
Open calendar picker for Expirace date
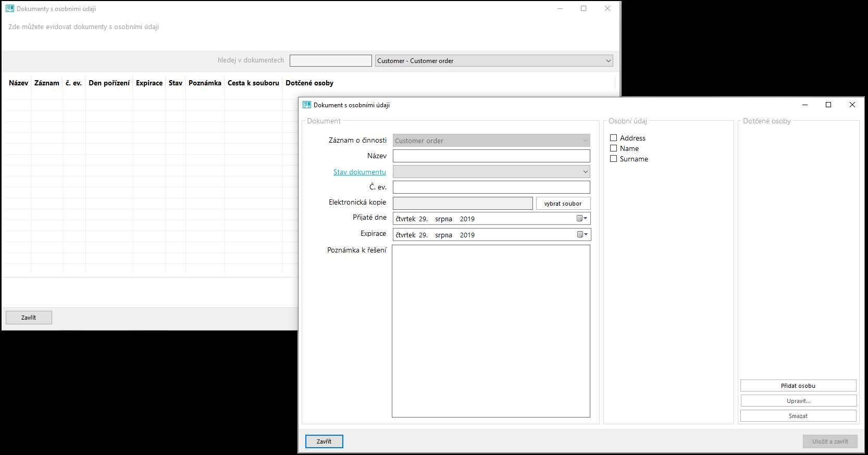pyautogui.click(x=582, y=235)
